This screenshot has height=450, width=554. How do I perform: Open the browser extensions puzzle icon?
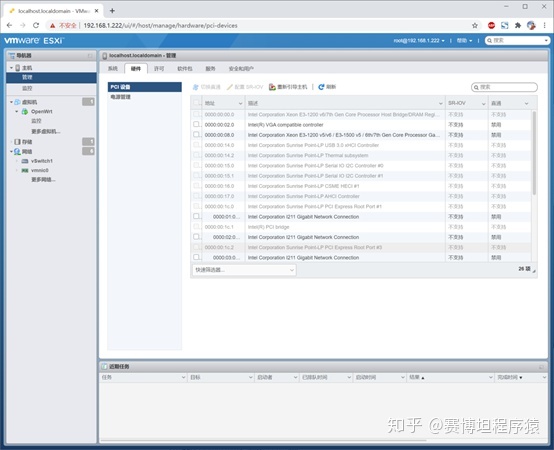(x=518, y=25)
